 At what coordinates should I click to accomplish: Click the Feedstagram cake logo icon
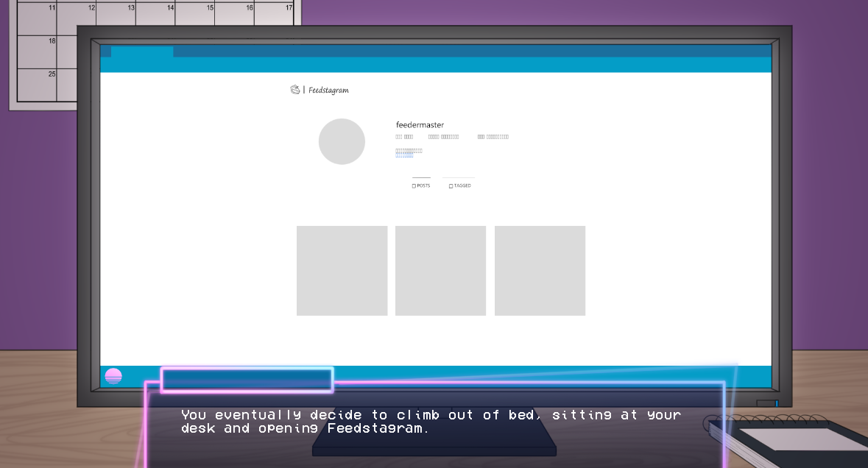pos(295,90)
